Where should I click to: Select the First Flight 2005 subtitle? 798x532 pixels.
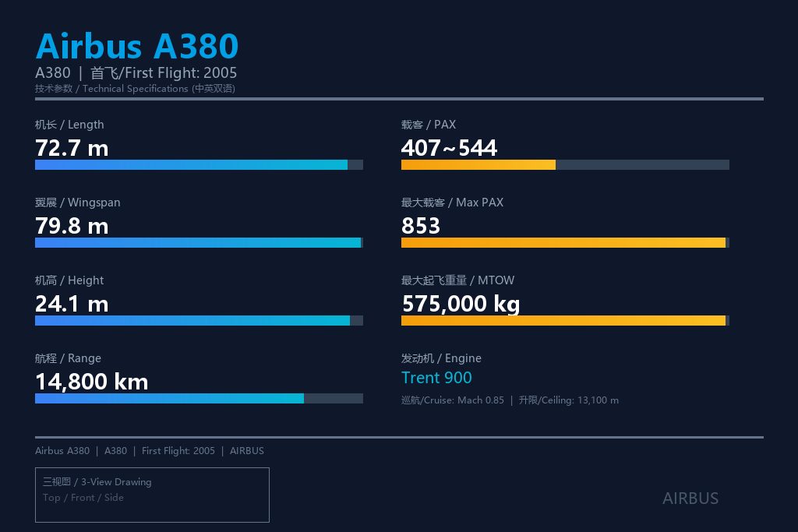(x=164, y=72)
